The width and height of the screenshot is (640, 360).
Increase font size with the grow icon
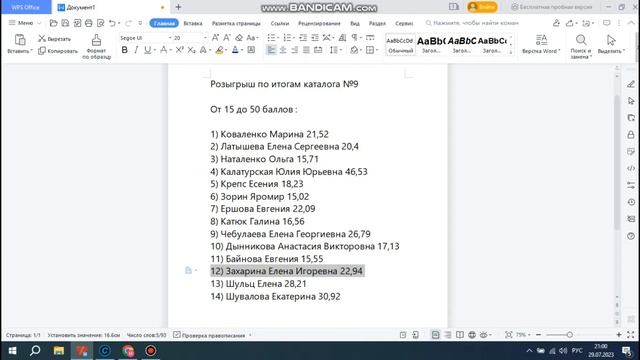215,38
